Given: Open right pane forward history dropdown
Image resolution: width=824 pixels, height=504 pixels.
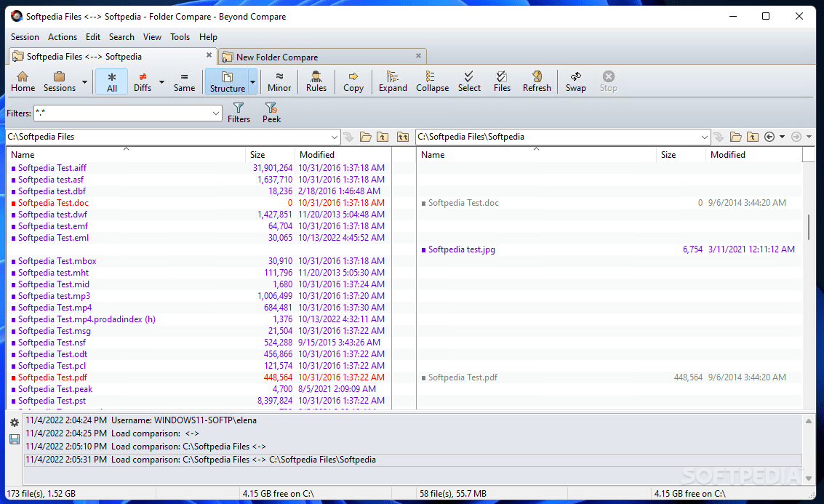Looking at the screenshot, I should (809, 137).
